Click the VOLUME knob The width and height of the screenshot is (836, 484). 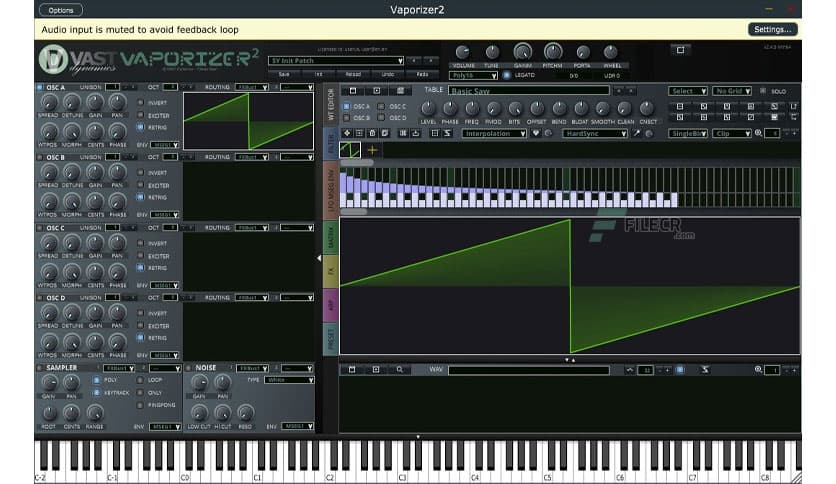point(463,52)
